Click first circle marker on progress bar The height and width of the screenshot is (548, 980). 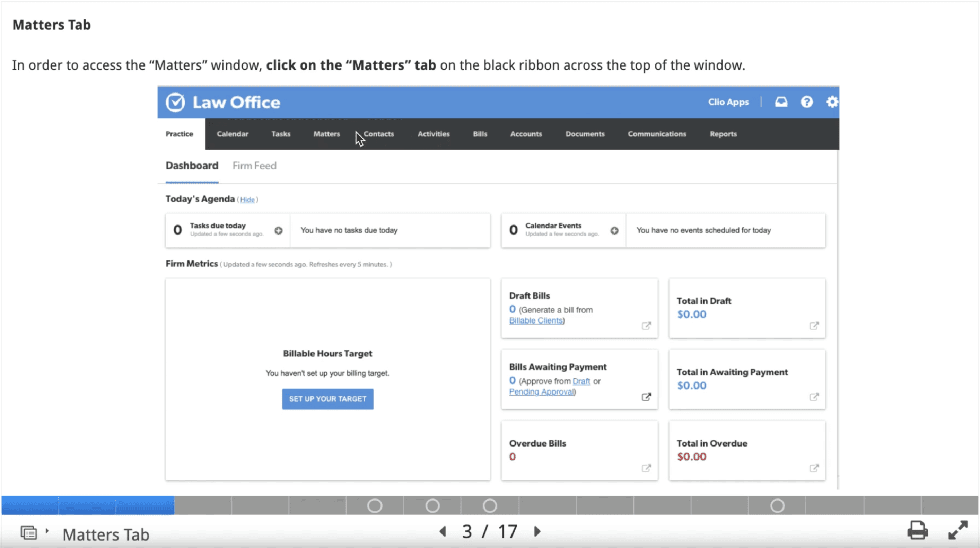375,506
